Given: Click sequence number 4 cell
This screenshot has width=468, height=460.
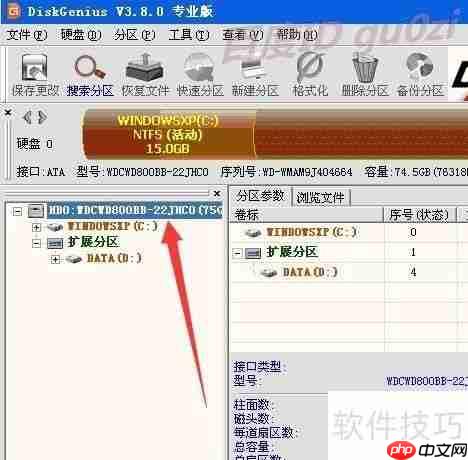Looking at the screenshot, I should pos(413,273).
